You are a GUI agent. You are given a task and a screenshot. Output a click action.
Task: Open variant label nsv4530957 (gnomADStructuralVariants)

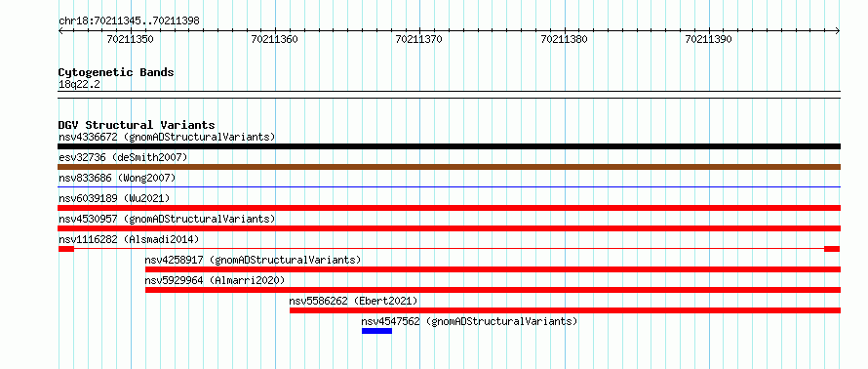[167, 219]
